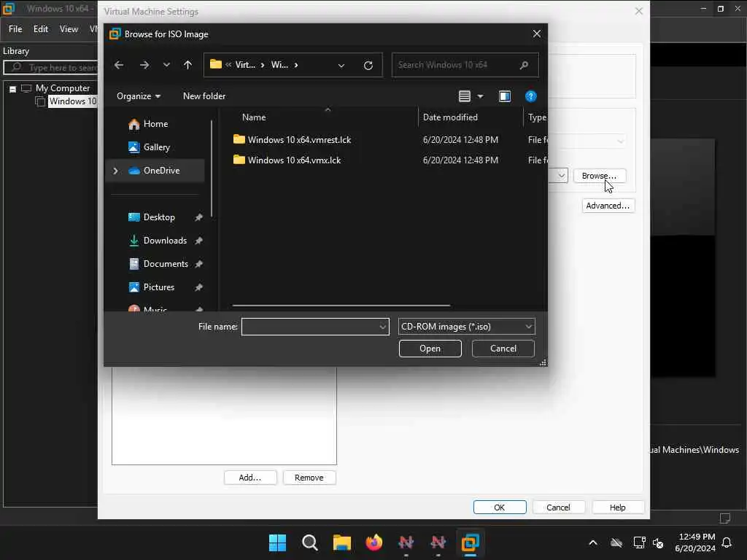Sort by the Name column header
The image size is (747, 560).
pos(254,117)
